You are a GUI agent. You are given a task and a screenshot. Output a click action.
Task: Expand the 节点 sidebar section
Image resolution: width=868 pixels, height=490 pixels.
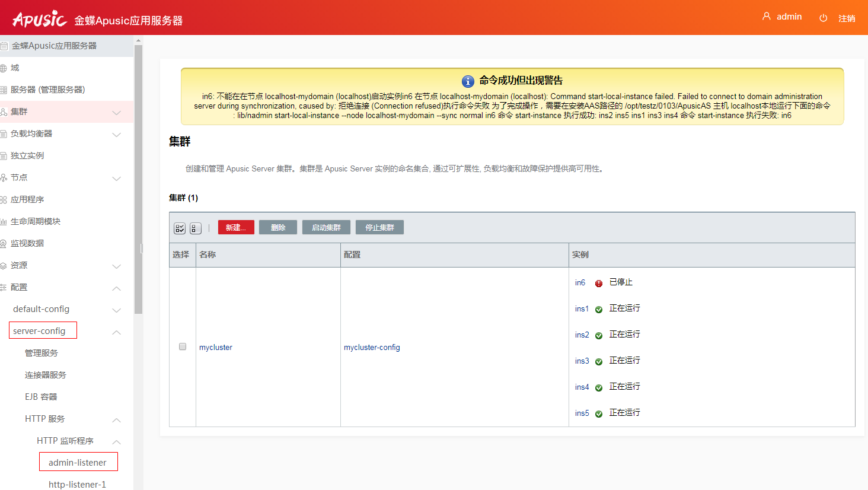116,179
